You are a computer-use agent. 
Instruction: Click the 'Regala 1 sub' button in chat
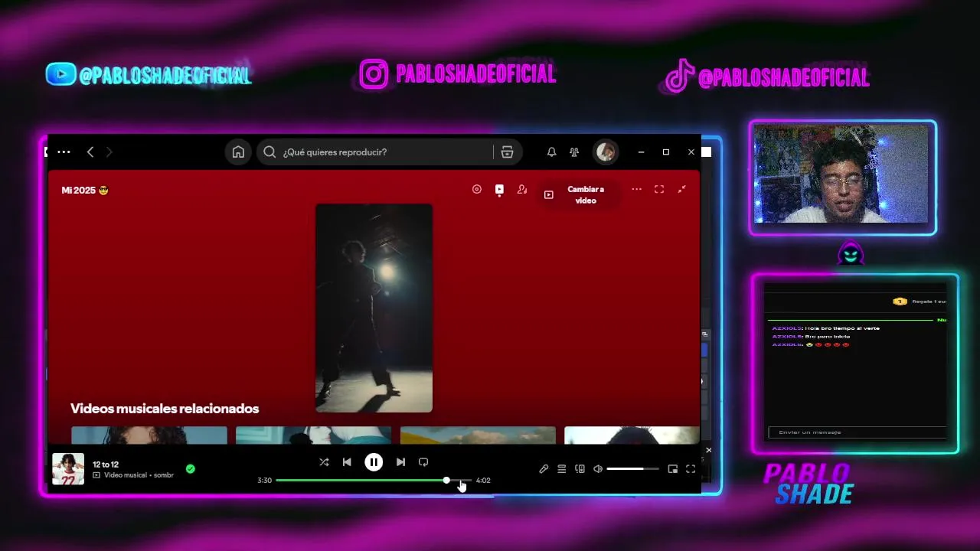(920, 302)
